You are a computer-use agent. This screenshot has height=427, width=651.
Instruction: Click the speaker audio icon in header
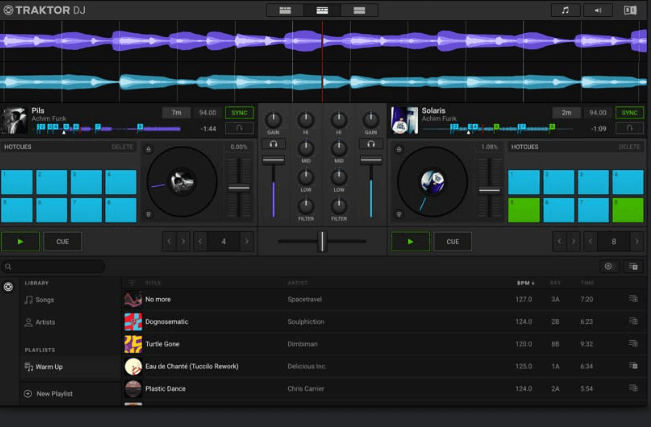598,10
